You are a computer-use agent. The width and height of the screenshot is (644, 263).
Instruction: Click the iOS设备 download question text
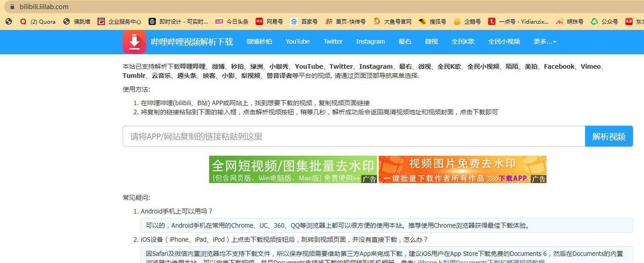(284, 239)
